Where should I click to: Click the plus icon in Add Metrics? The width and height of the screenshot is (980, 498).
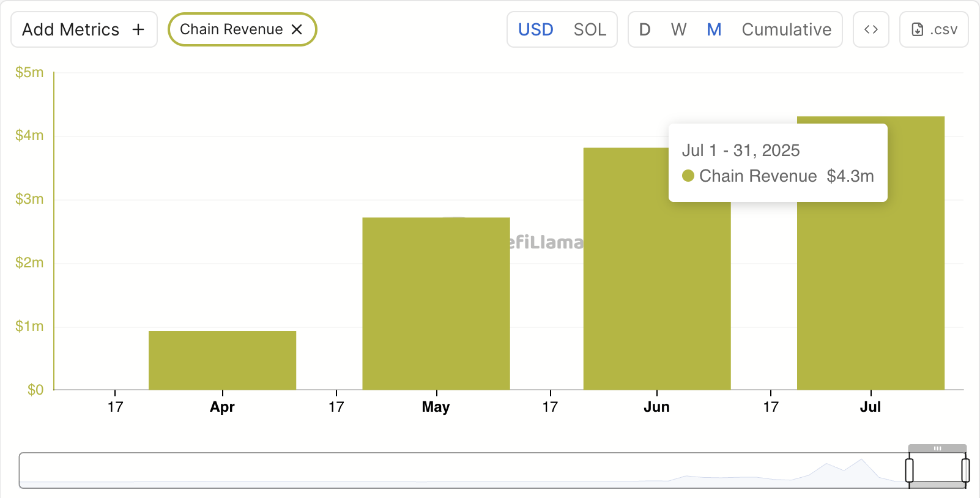click(x=139, y=29)
